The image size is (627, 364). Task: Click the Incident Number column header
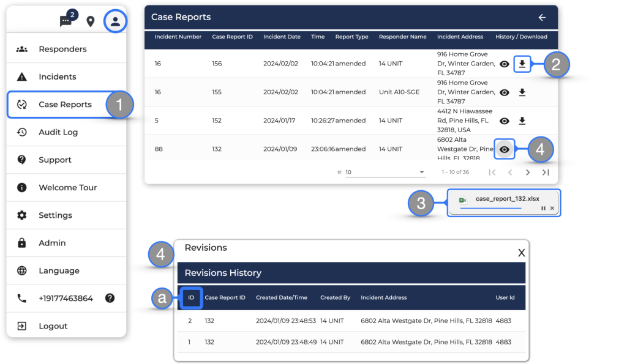tap(178, 37)
